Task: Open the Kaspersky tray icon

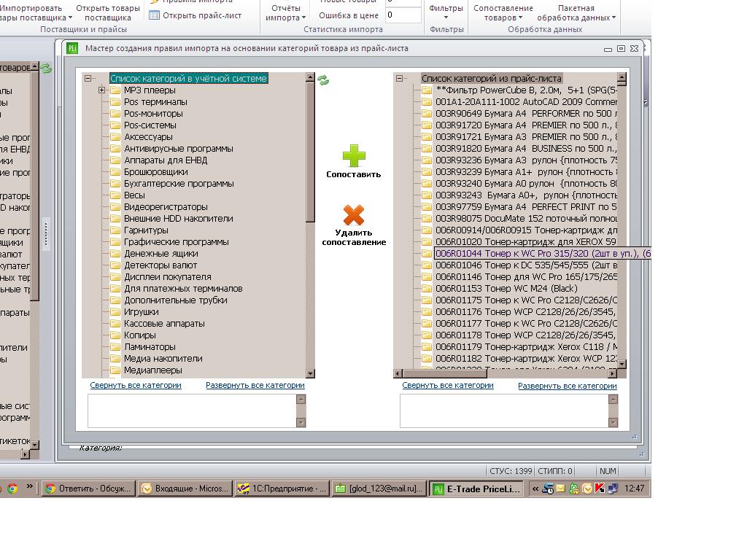Action: coord(600,489)
